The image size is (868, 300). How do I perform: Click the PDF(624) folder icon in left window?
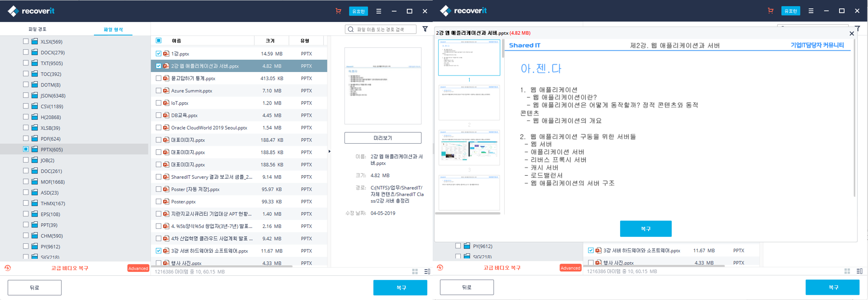[x=35, y=138]
